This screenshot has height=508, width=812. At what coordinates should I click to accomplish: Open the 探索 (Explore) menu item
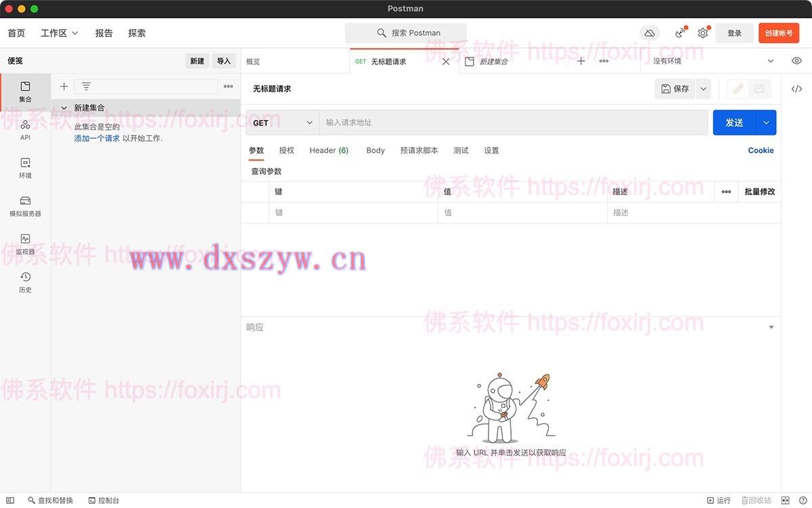click(137, 33)
